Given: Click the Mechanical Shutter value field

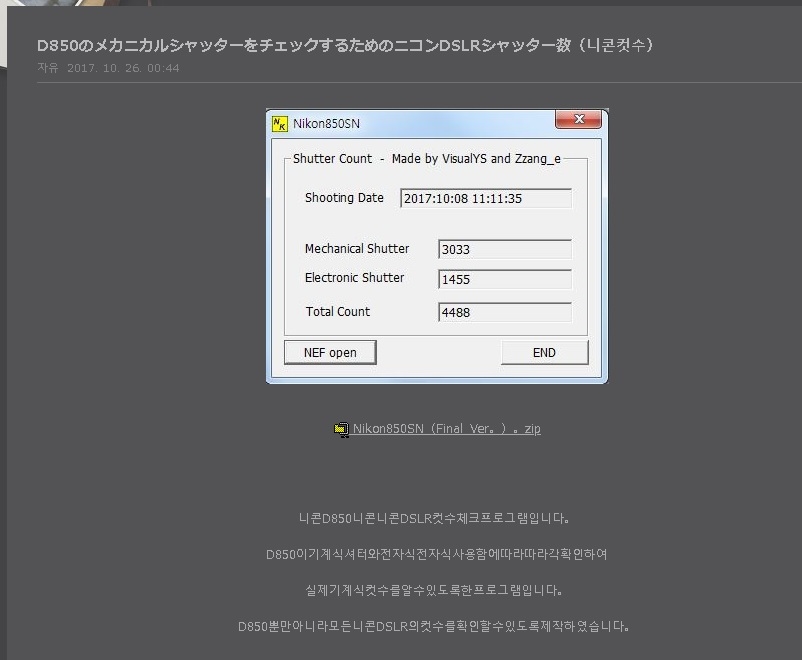Looking at the screenshot, I should click(505, 249).
